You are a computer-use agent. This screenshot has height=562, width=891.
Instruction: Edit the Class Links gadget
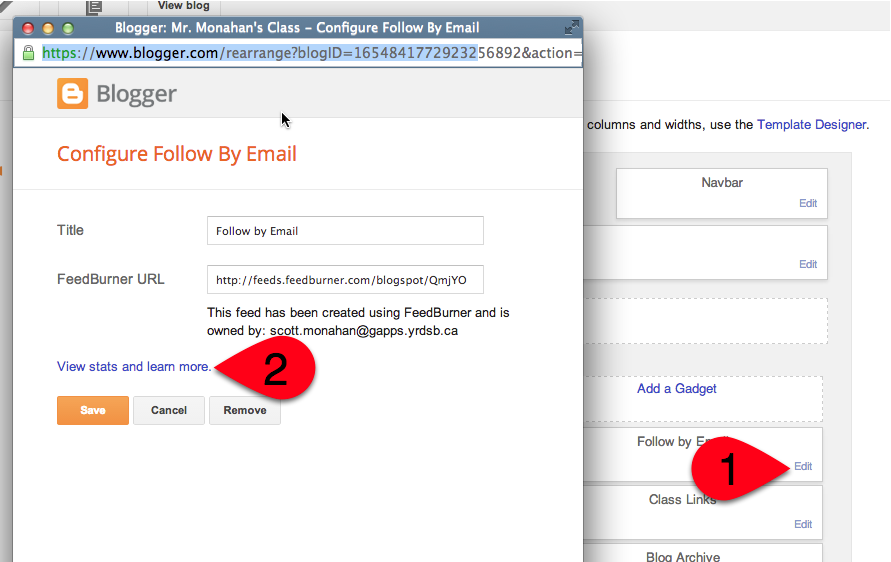pyautogui.click(x=803, y=524)
